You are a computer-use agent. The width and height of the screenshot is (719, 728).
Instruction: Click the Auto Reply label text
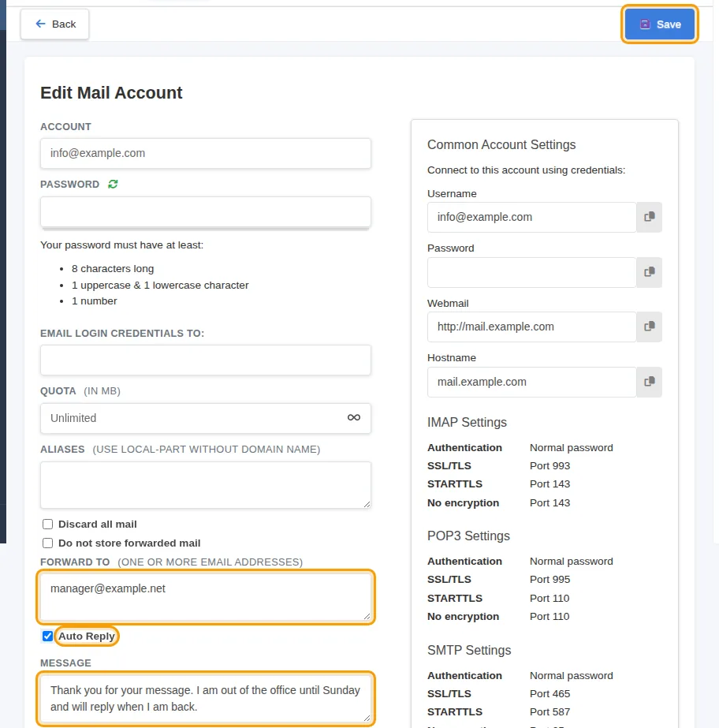pyautogui.click(x=87, y=636)
